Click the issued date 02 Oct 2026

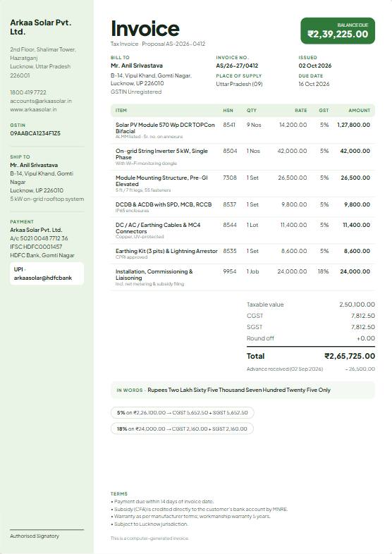point(315,66)
